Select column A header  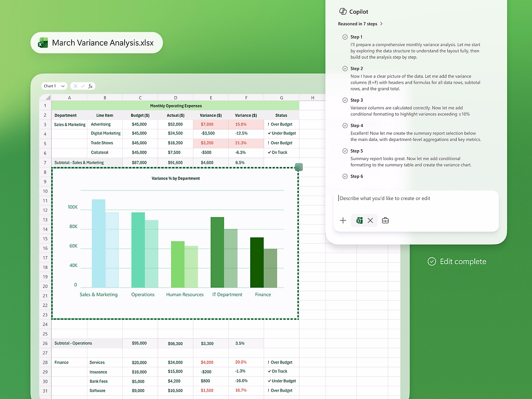[x=69, y=98]
